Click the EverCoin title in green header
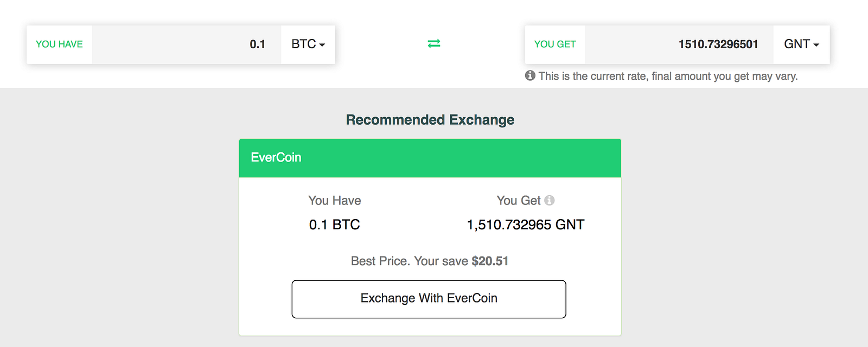 [276, 158]
